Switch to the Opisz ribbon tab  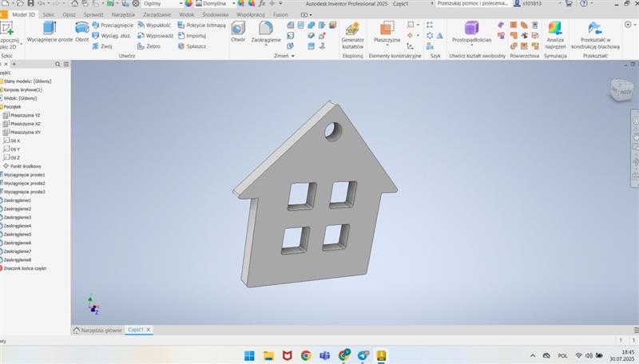pos(69,14)
